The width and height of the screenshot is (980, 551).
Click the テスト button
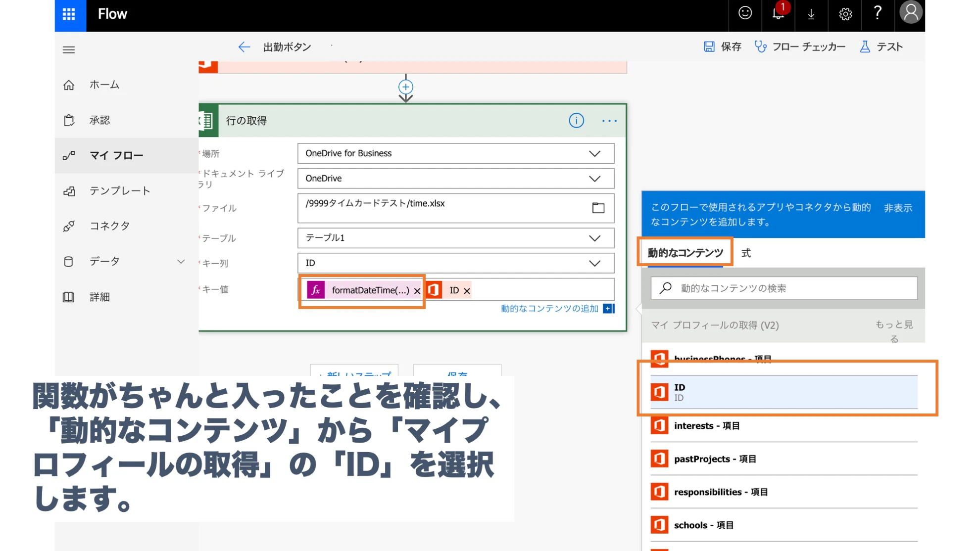click(x=882, y=47)
